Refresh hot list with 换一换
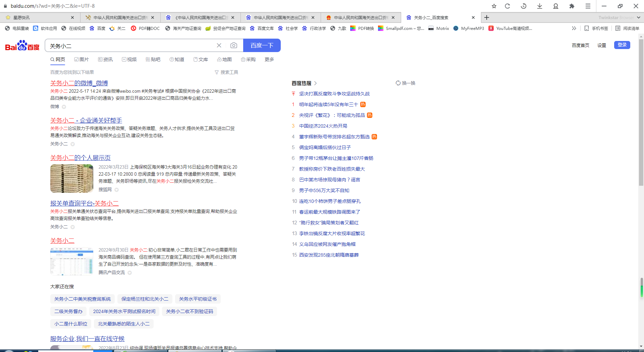Image resolution: width=644 pixels, height=352 pixels. [406, 83]
